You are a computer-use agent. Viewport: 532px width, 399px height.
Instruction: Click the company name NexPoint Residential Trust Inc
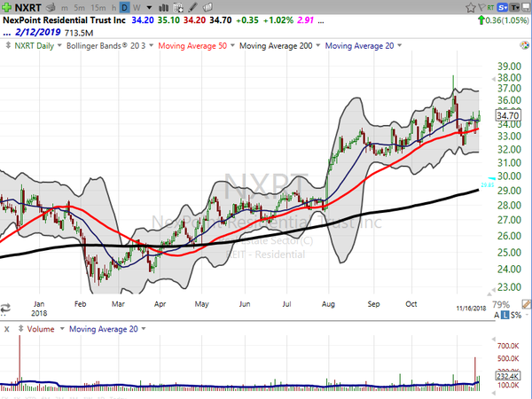64,20
